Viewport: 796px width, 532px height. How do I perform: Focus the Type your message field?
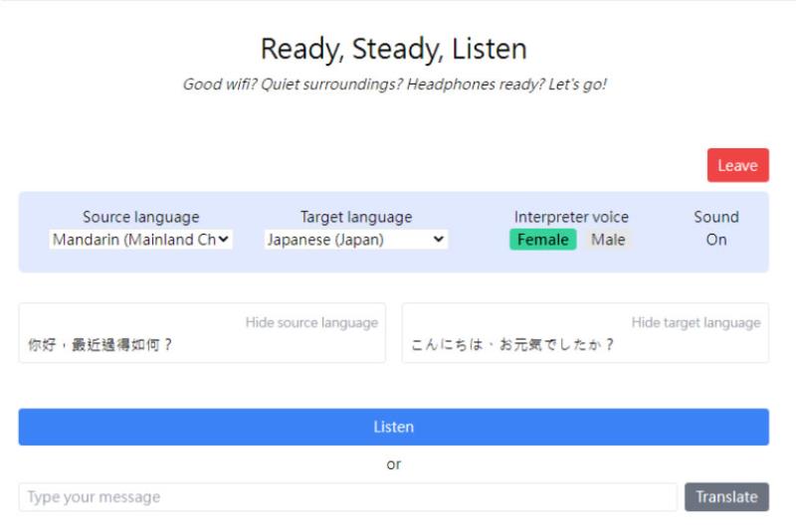[x=347, y=497]
